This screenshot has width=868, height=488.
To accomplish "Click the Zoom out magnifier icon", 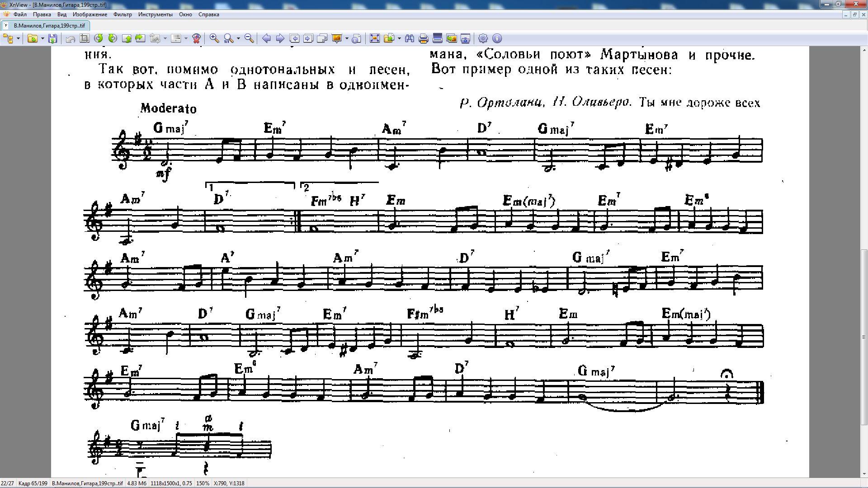I will click(x=249, y=38).
